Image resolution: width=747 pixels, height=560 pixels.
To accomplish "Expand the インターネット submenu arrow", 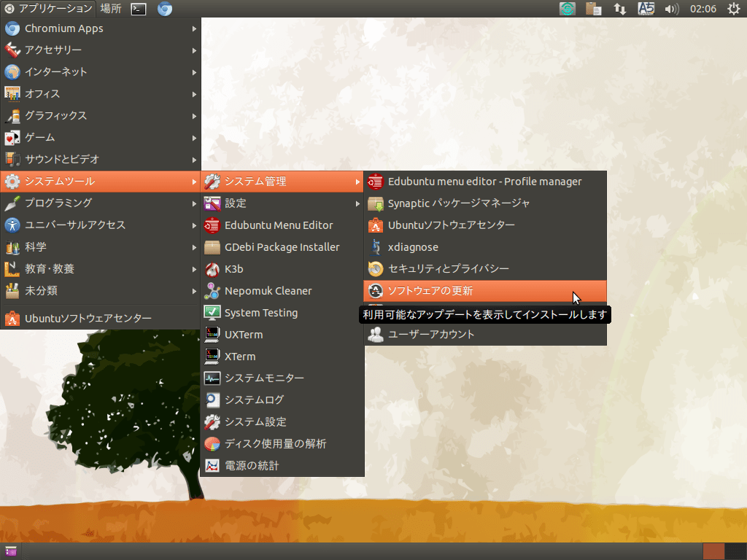I will point(194,72).
